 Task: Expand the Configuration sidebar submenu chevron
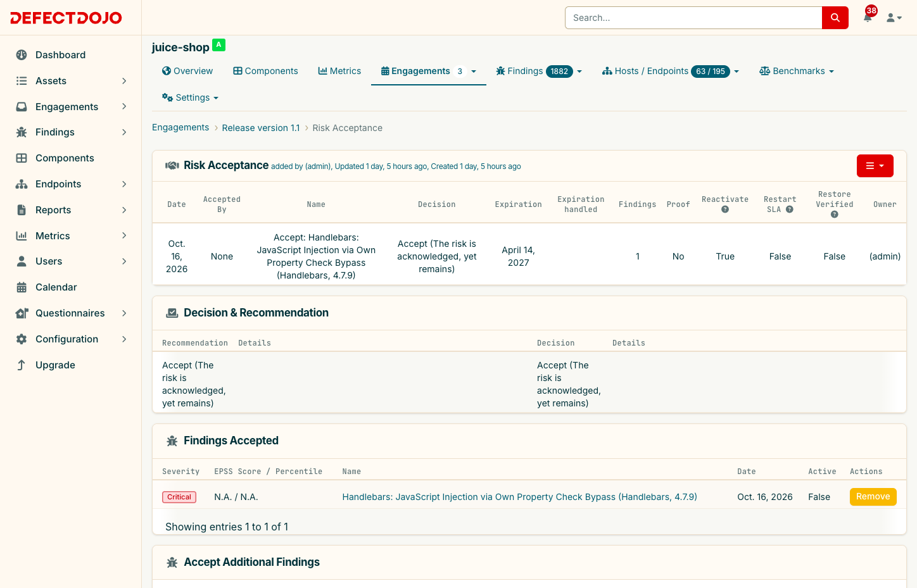(124, 339)
